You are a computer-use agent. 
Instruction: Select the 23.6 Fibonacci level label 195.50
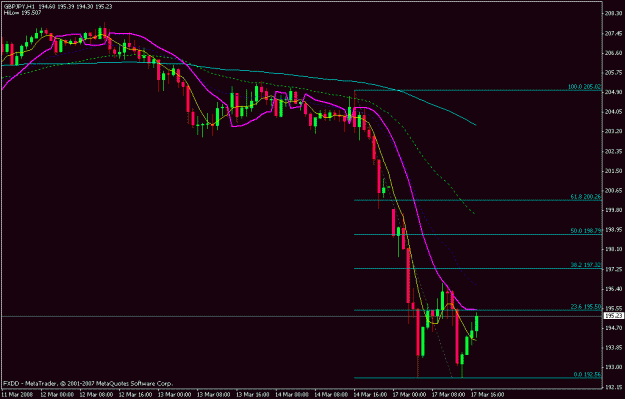click(586, 307)
